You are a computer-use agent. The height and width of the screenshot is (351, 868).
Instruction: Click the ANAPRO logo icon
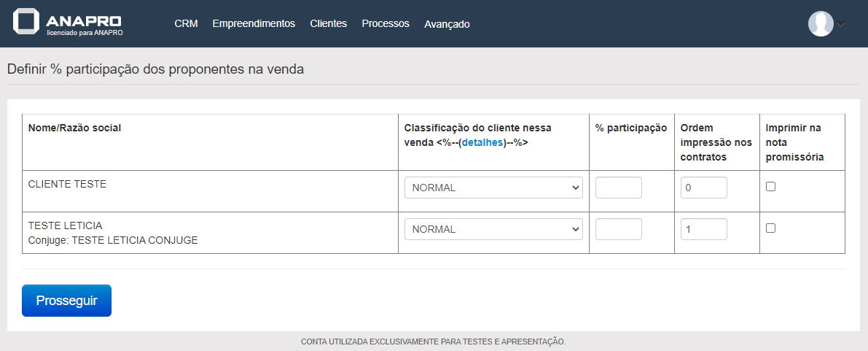[x=26, y=22]
